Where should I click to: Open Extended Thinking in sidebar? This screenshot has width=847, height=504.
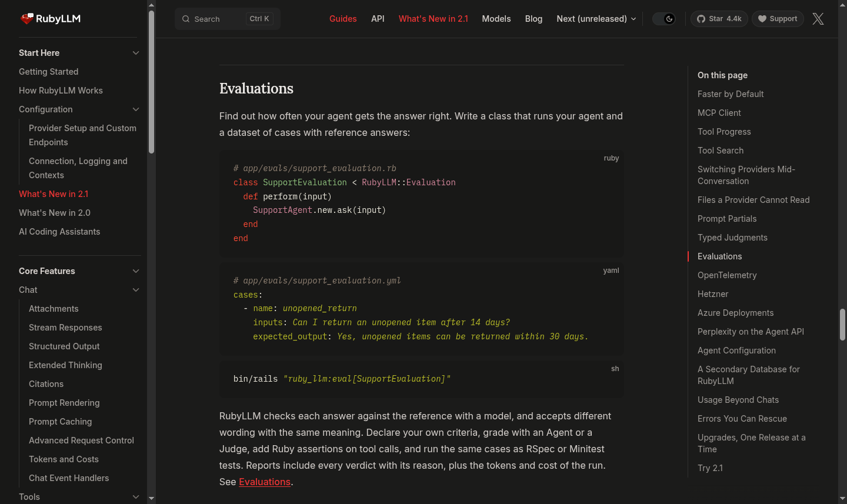pos(65,365)
